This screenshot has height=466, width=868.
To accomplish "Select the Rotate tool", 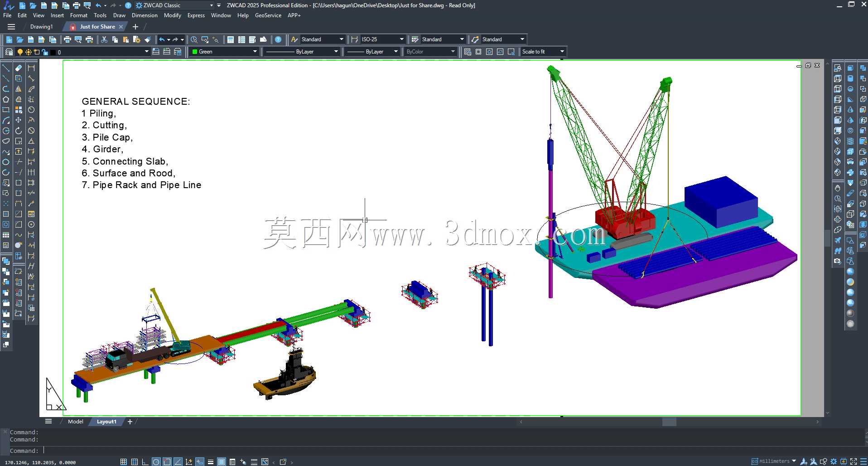I will point(19,131).
